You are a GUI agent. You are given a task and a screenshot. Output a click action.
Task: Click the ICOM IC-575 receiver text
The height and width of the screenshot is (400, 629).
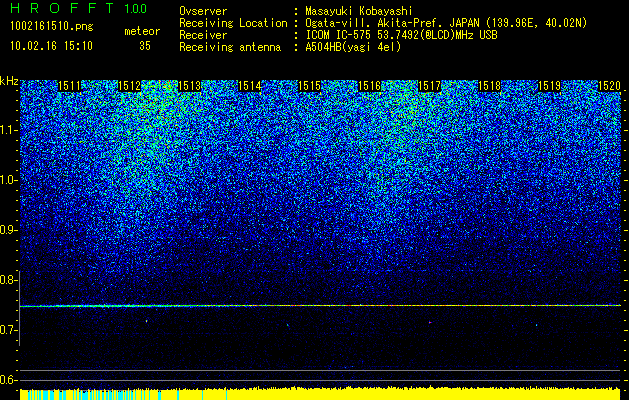401,35
